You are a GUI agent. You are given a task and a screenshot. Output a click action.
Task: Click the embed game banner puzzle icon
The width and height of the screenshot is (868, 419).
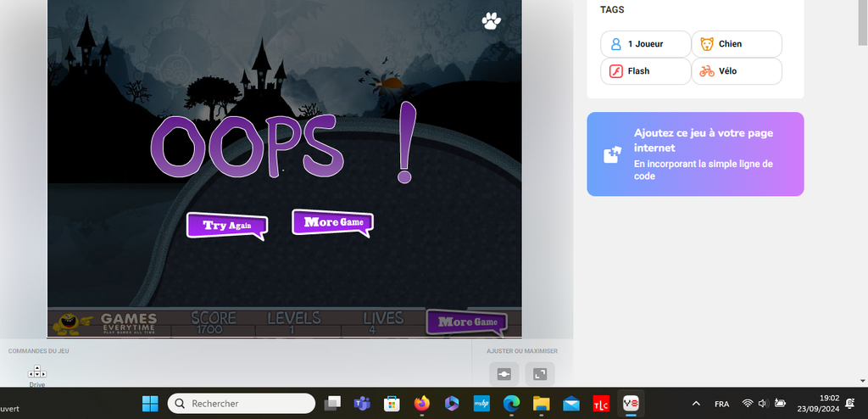click(611, 154)
